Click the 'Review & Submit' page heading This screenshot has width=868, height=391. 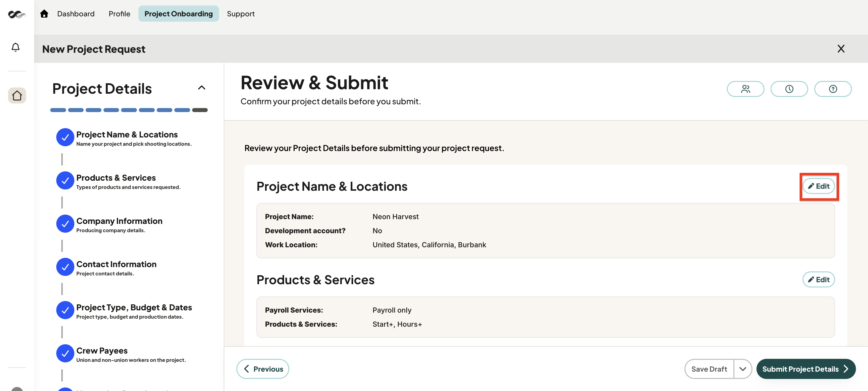pyautogui.click(x=314, y=83)
